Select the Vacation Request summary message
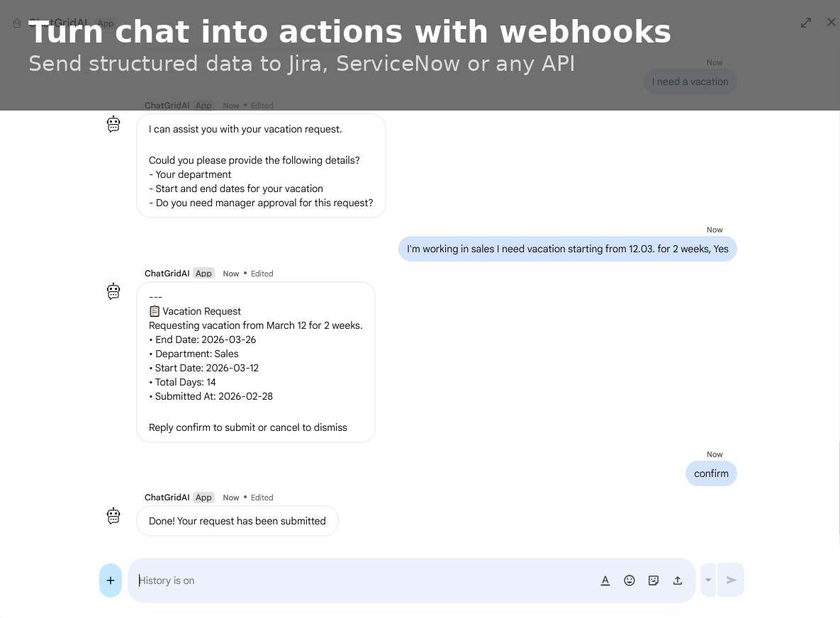This screenshot has height=618, width=840. pyautogui.click(x=256, y=362)
